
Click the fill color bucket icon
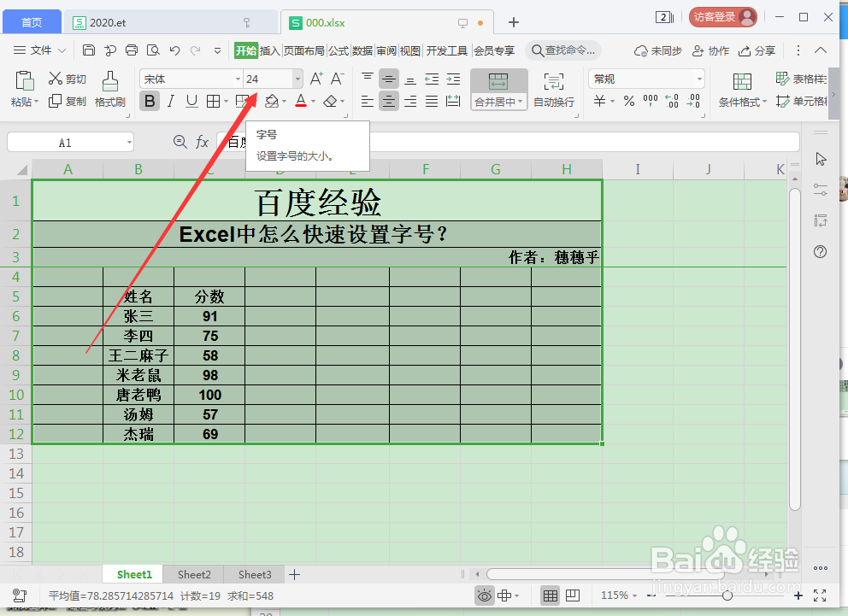pos(272,101)
